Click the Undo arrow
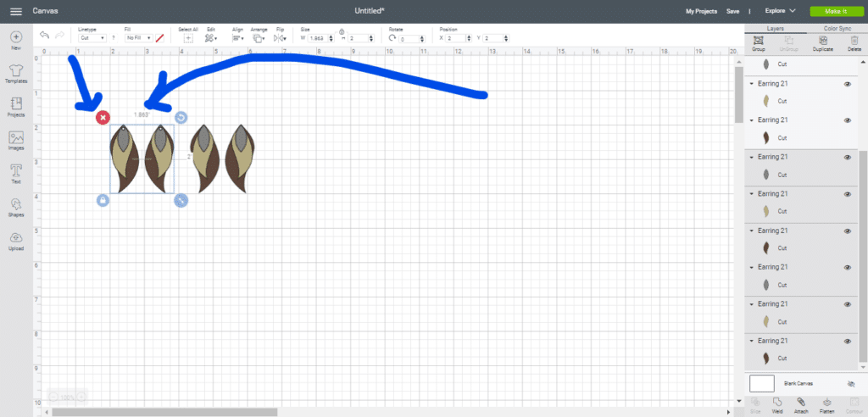This screenshot has width=868, height=417. pyautogui.click(x=44, y=36)
